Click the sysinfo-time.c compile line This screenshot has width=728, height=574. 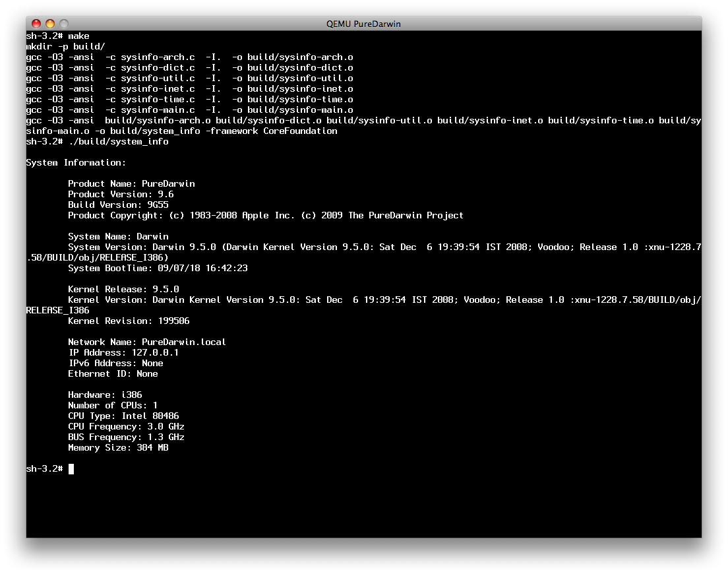tap(189, 100)
